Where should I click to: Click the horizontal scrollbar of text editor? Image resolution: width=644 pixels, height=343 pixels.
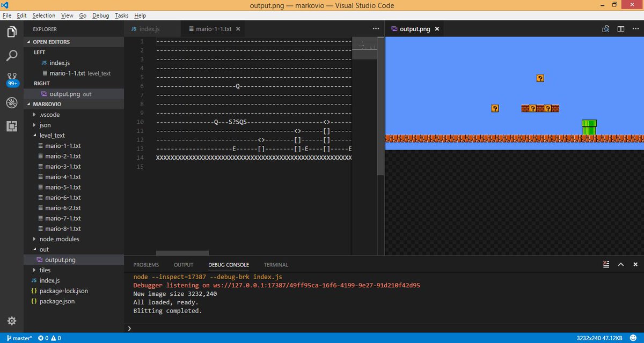point(182,253)
